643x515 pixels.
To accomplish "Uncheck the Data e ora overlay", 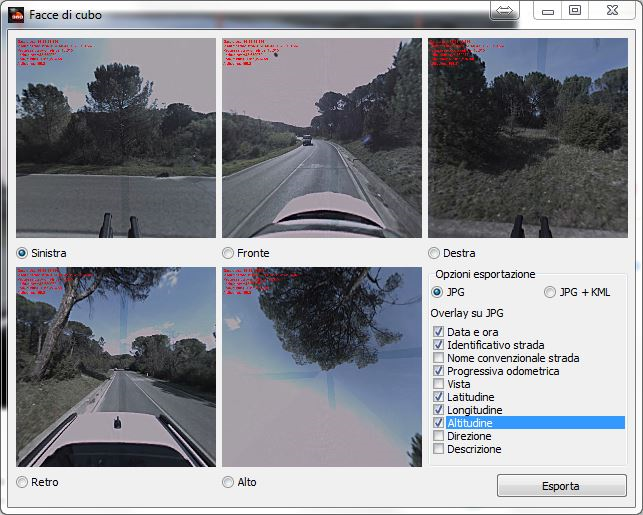I will pos(438,332).
